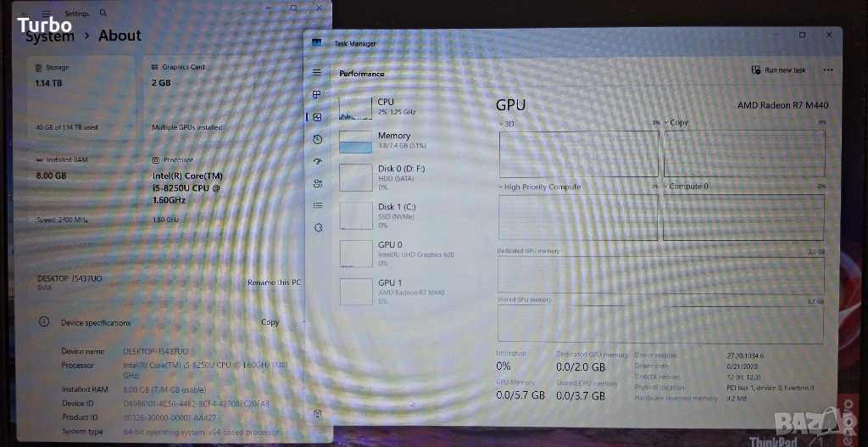The width and height of the screenshot is (868, 447).
Task: Open the Processes page in Task Manager
Action: tap(317, 95)
